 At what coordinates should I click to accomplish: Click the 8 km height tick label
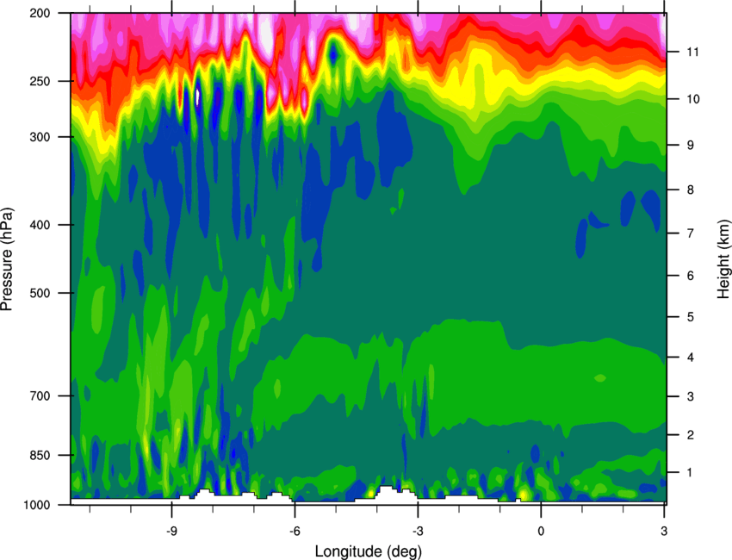(690, 190)
